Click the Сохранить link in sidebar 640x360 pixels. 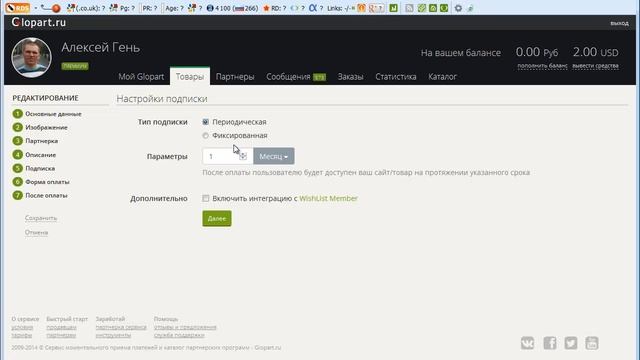[41, 218]
